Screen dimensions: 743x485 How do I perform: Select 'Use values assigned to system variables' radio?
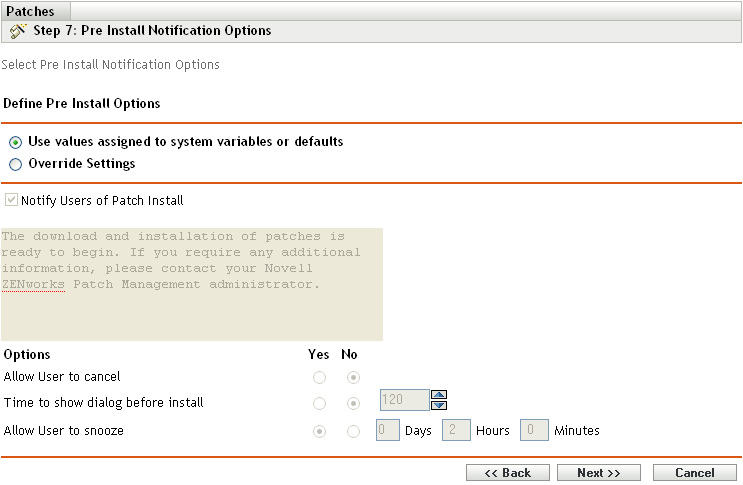click(x=15, y=142)
